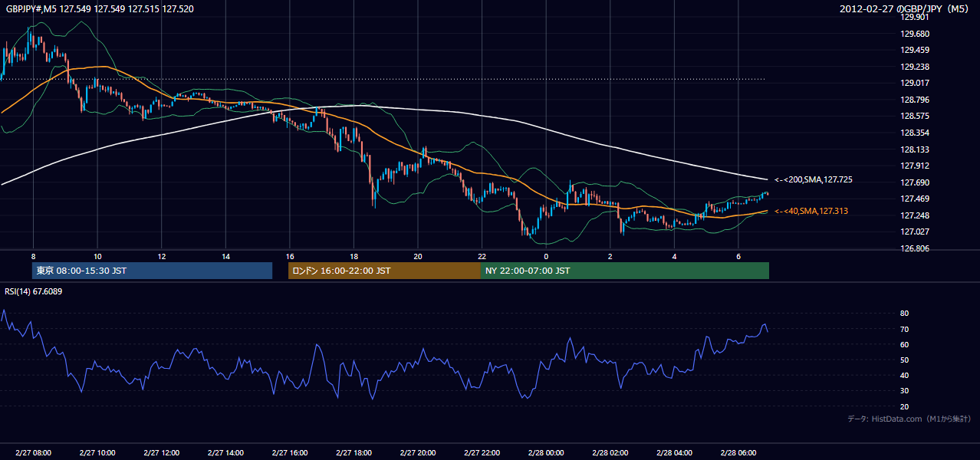Click RSI scale value 30
This screenshot has width=980, height=460.
pos(905,390)
